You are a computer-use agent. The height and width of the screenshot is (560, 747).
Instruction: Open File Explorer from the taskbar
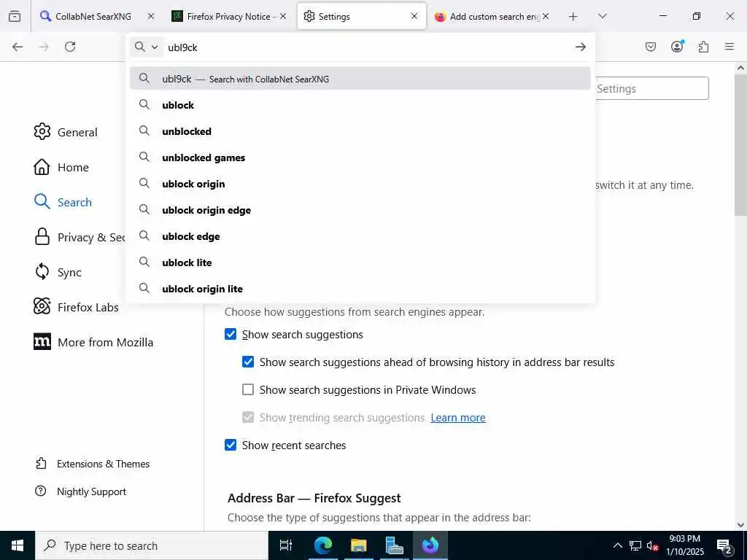[359, 545]
